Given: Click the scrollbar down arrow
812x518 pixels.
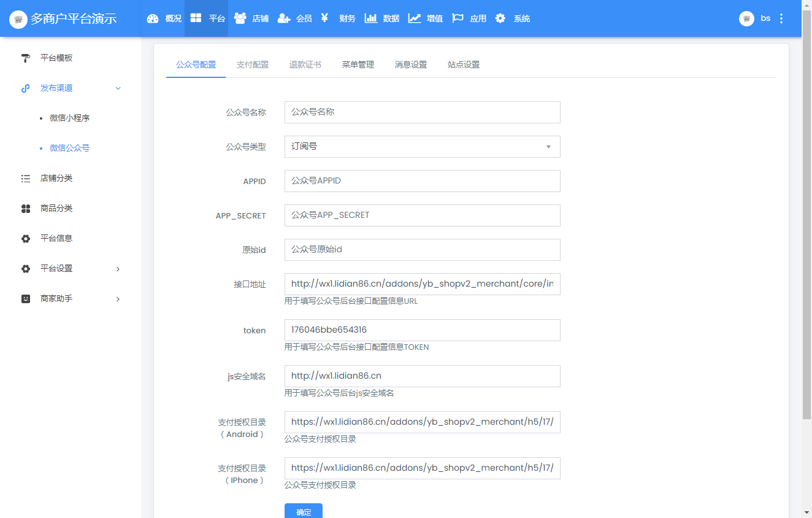Looking at the screenshot, I should point(806,512).
